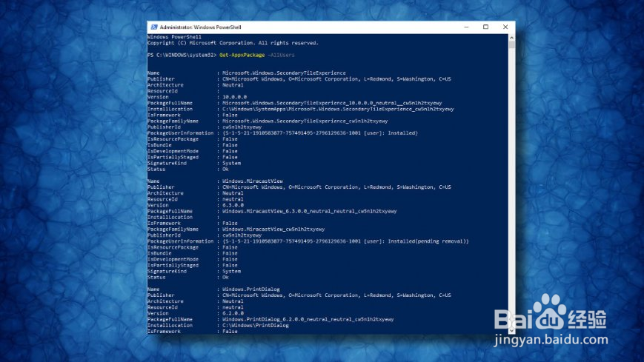Viewport: 644px width, 362px height.
Task: Click the Windows.MiracastView name value
Action: click(x=253, y=181)
